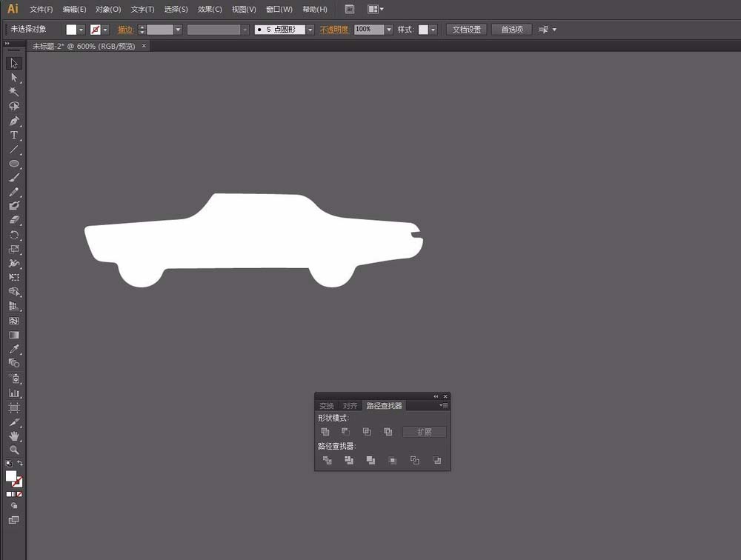Click Intersect shape mode
The image size is (741, 560).
(367, 431)
